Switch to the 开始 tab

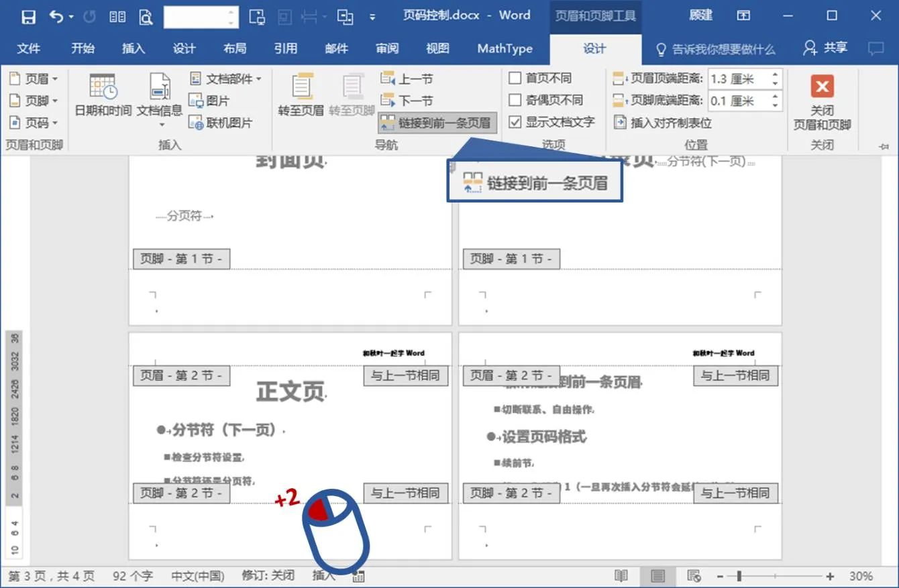click(x=83, y=48)
